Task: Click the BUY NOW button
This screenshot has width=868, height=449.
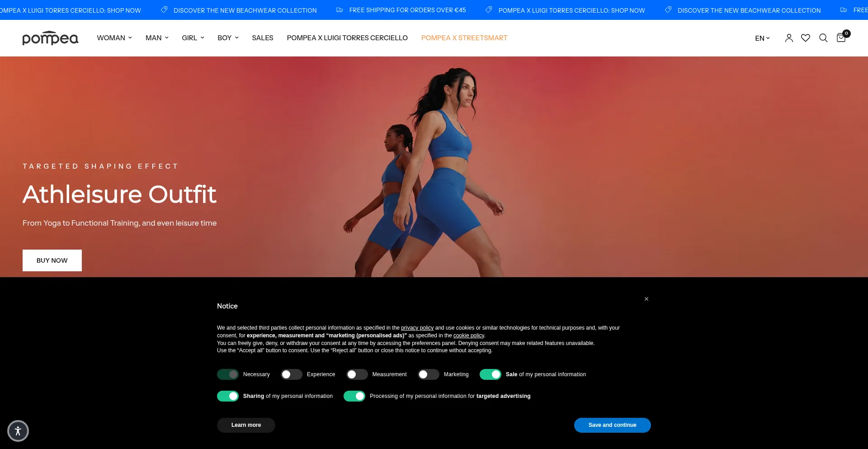Action: point(52,260)
